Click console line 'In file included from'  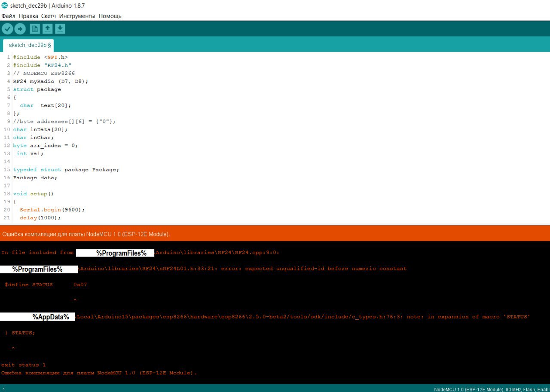click(x=141, y=253)
